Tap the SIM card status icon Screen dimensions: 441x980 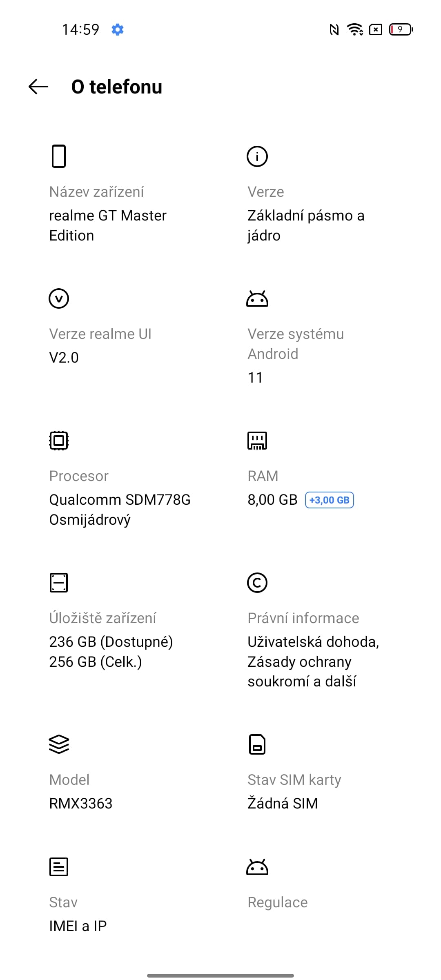pyautogui.click(x=257, y=744)
